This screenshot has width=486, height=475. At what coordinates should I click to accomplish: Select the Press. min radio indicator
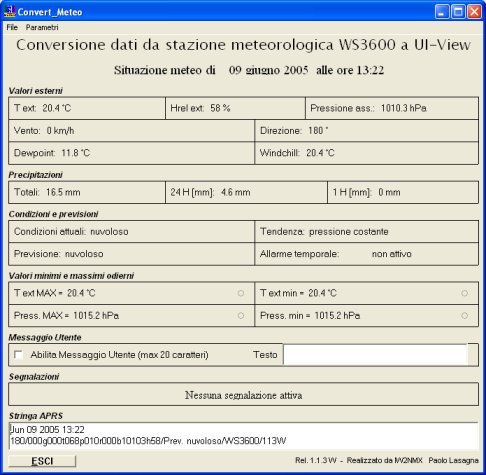464,315
